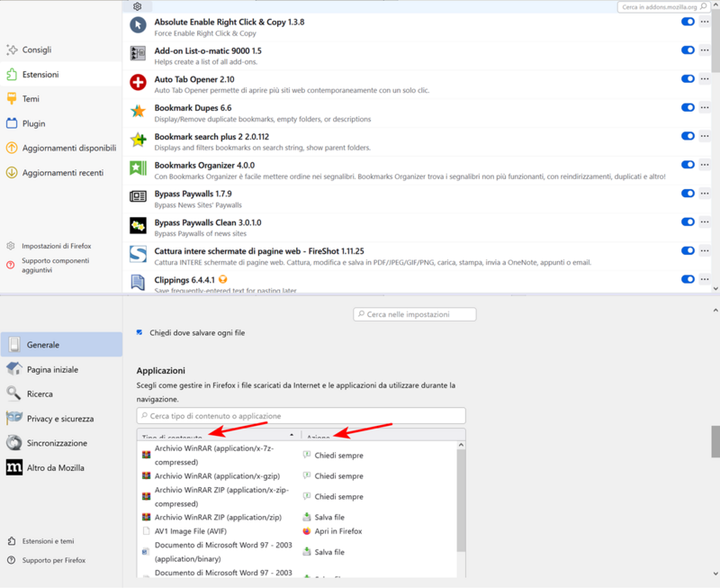Open the Consigli section
720x588 pixels.
click(61, 50)
